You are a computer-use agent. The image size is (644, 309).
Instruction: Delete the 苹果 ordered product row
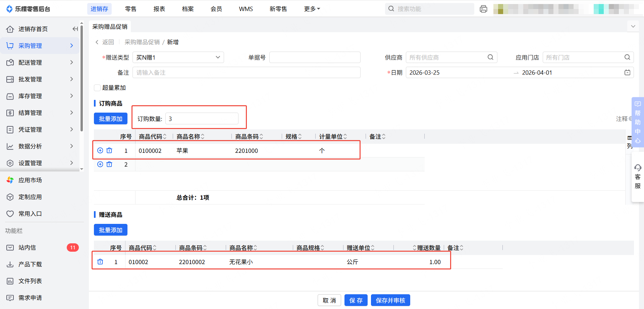tap(109, 150)
